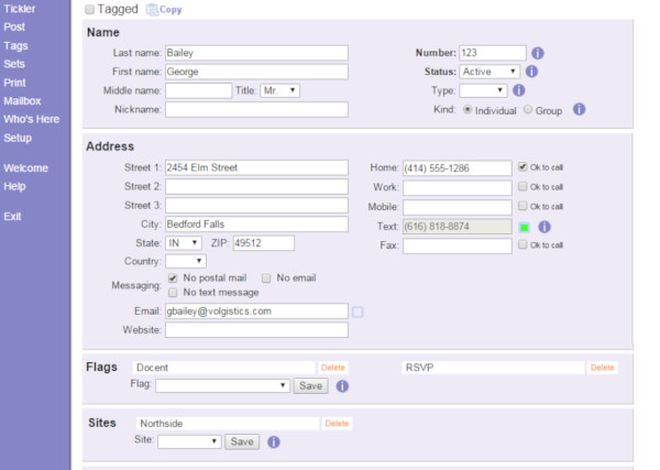Image resolution: width=660 pixels, height=470 pixels.
Task: Open Sets in sidebar
Action: click(14, 64)
